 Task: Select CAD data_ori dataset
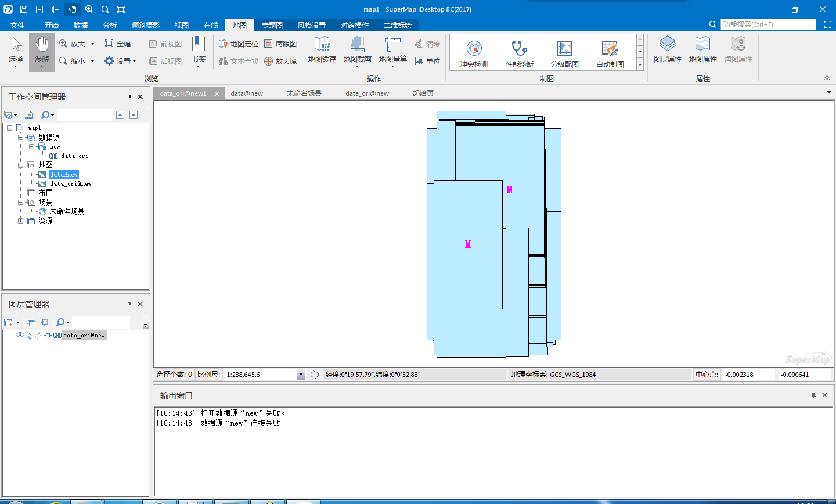(69, 156)
